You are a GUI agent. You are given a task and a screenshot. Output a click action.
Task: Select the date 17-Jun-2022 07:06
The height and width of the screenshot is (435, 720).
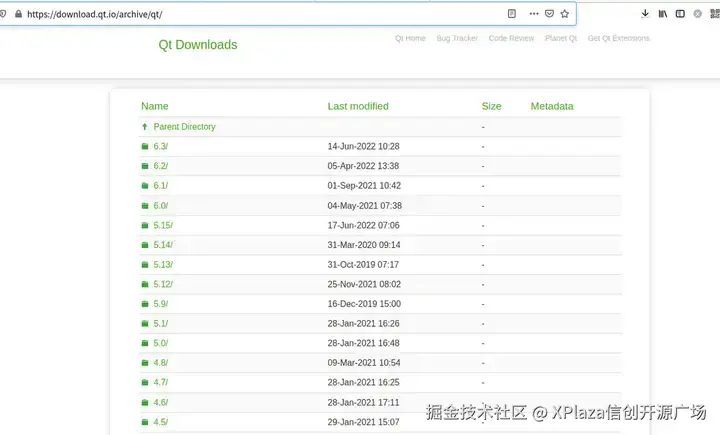pos(363,226)
